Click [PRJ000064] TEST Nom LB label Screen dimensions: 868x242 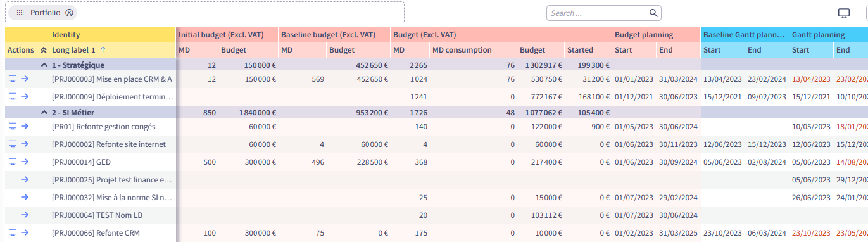(97, 215)
